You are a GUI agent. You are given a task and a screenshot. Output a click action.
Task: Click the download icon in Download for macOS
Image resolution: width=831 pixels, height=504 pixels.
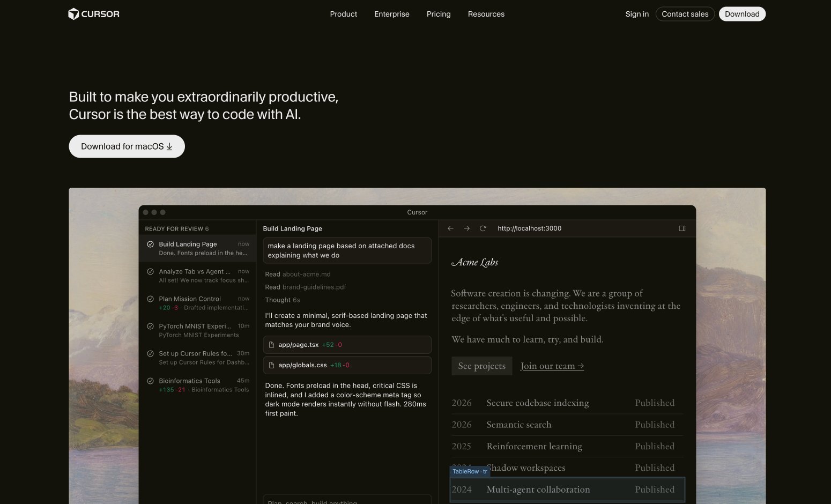pos(169,146)
